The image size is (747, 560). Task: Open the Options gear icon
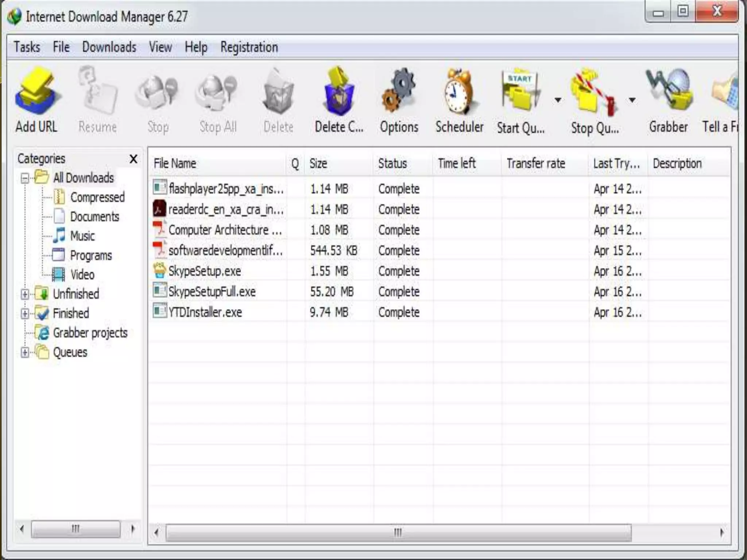coord(399,91)
